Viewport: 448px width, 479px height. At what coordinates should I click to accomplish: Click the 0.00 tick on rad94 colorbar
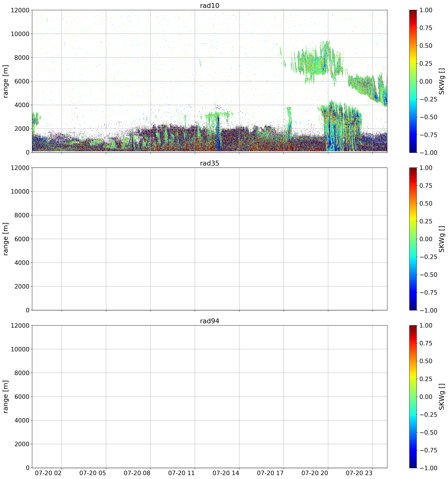pyautogui.click(x=426, y=397)
